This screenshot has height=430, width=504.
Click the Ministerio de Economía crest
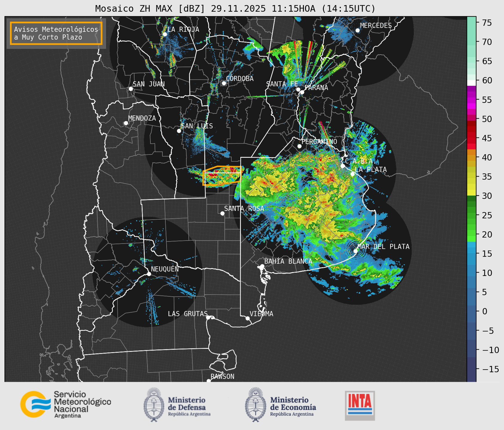pos(256,405)
